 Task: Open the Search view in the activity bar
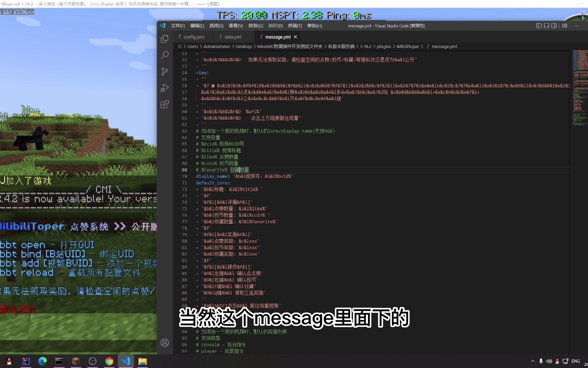point(165,55)
